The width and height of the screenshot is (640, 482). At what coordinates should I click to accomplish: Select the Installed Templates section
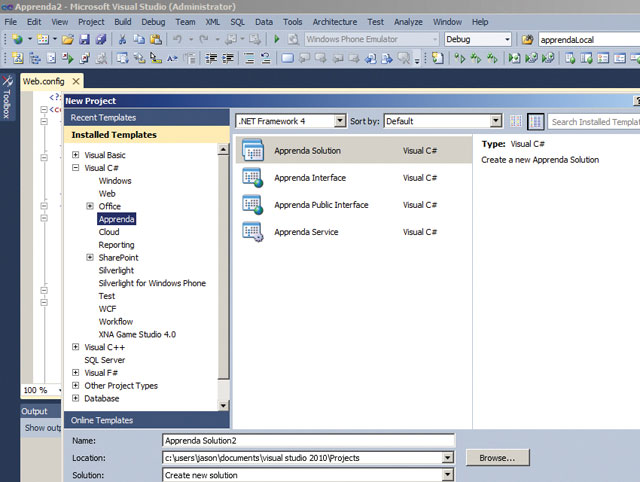(147, 135)
